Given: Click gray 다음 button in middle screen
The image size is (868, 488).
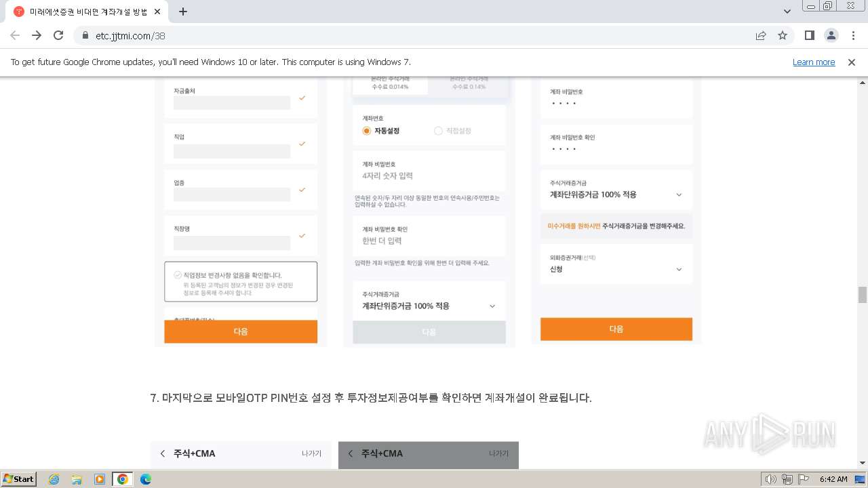Looking at the screenshot, I should coord(429,332).
